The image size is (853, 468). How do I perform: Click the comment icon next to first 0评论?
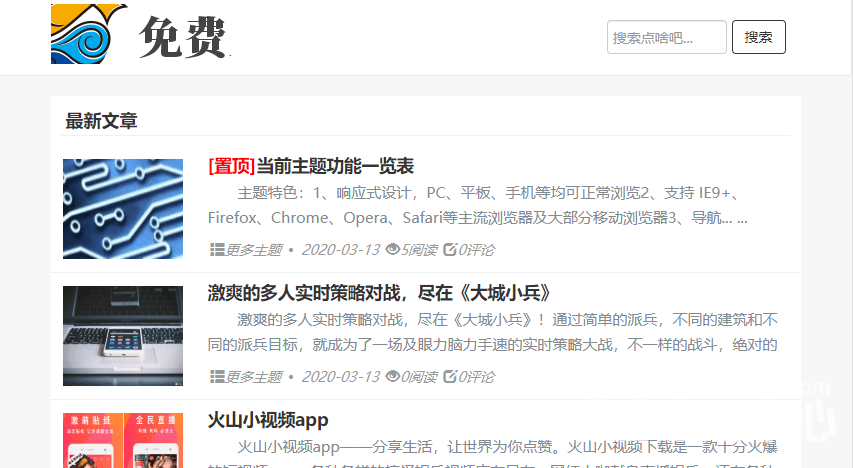tap(450, 249)
